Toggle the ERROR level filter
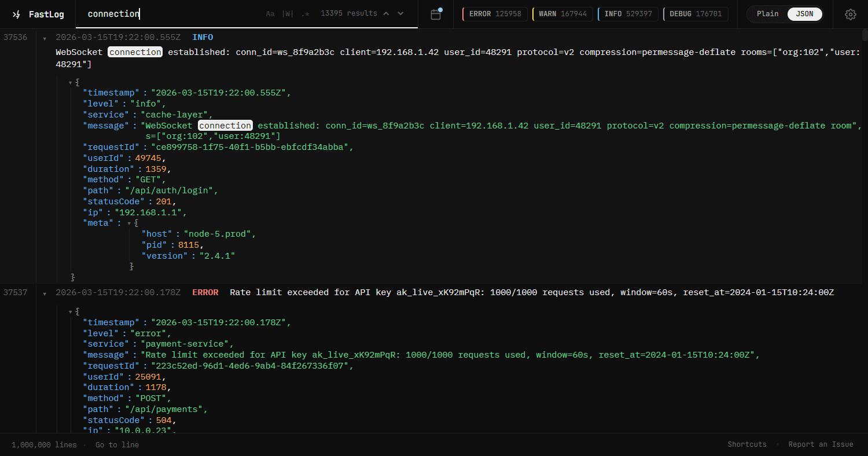 495,14
